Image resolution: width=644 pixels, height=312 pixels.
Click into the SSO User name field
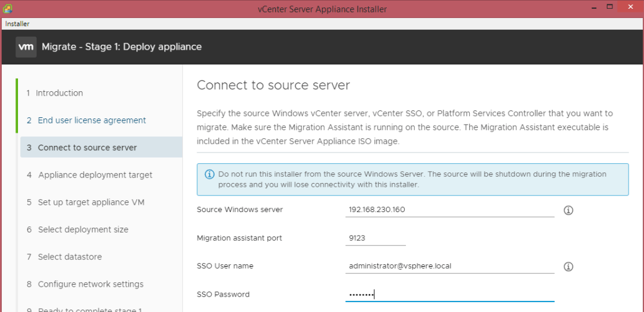coord(449,266)
